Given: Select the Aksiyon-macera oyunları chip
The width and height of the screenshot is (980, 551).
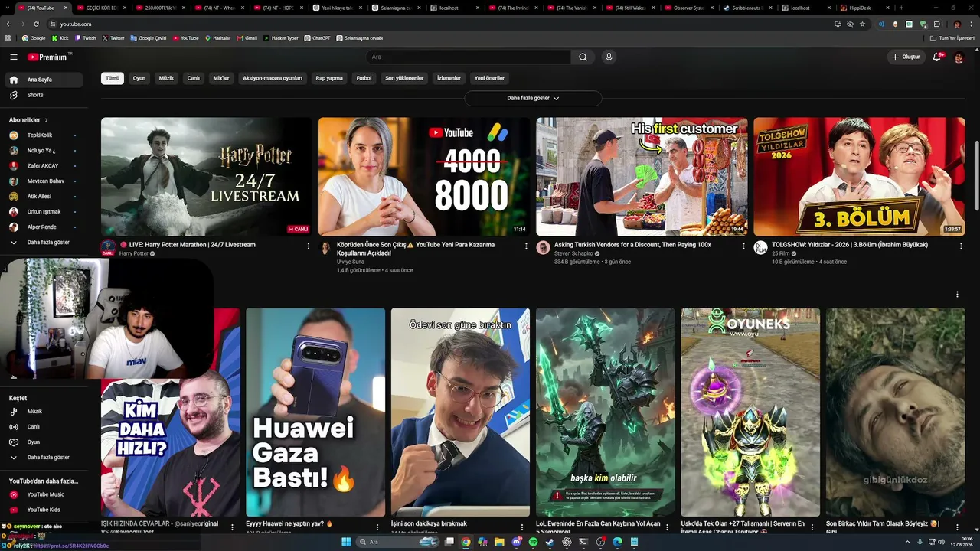Looking at the screenshot, I should click(273, 78).
